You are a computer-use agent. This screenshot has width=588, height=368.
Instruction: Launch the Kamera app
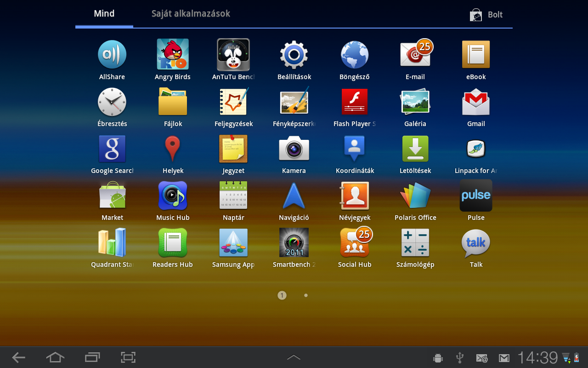click(x=294, y=149)
